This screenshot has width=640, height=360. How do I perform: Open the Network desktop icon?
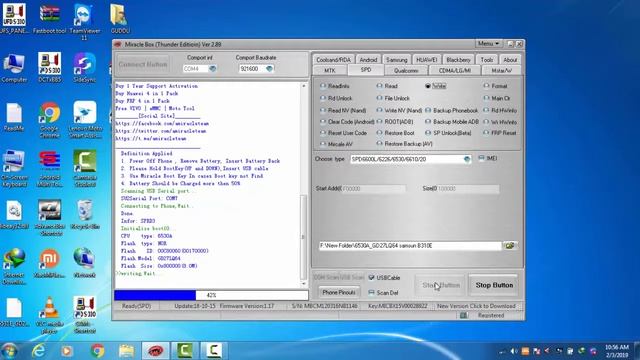point(84,263)
